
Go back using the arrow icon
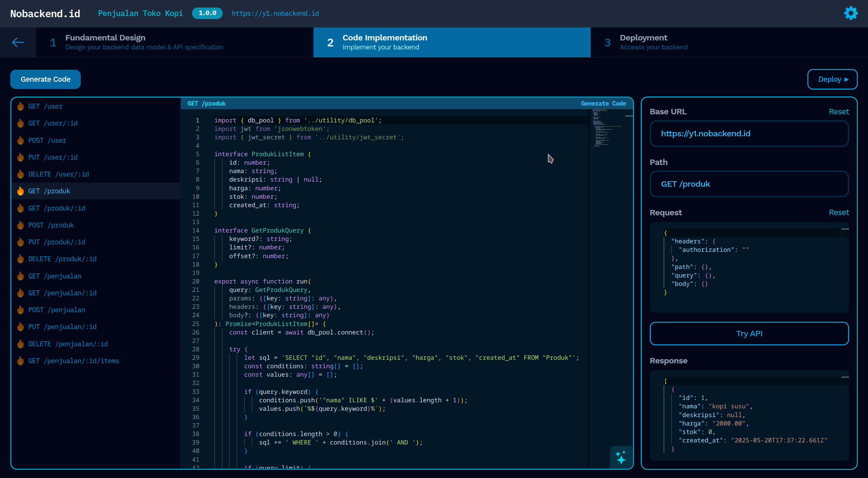17,43
